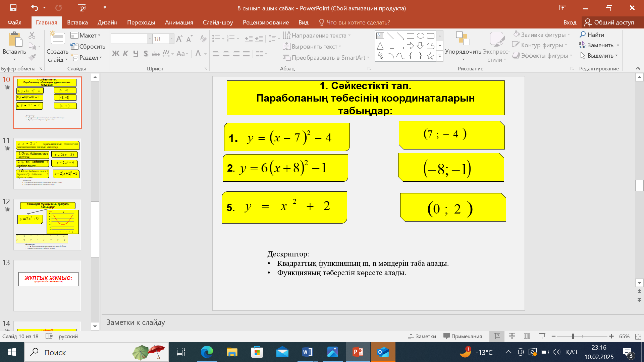Start slideshow from status bar icon
Screen dimensions: 644x362
[x=542, y=336]
